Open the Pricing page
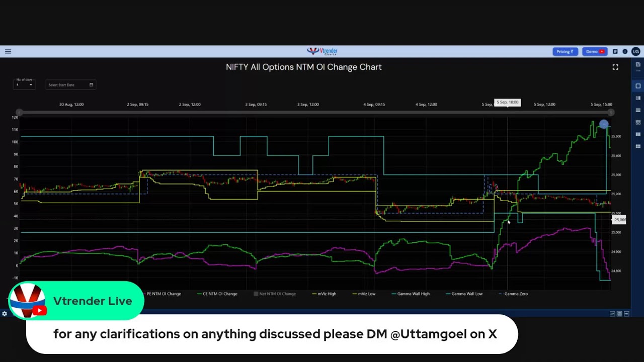Image resolution: width=644 pixels, height=362 pixels. pyautogui.click(x=566, y=51)
